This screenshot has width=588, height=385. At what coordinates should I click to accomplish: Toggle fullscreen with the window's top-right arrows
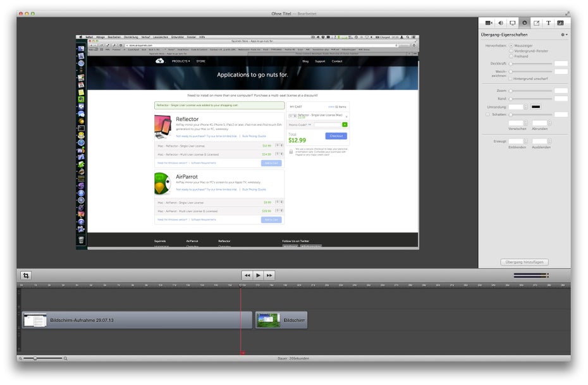point(567,13)
